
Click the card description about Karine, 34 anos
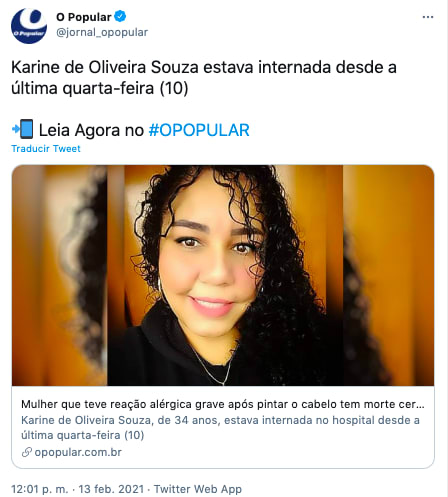pyautogui.click(x=220, y=428)
